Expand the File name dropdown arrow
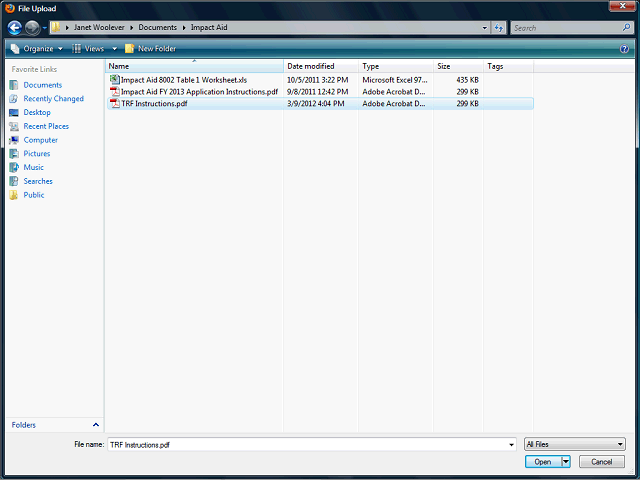640x480 pixels. point(511,444)
